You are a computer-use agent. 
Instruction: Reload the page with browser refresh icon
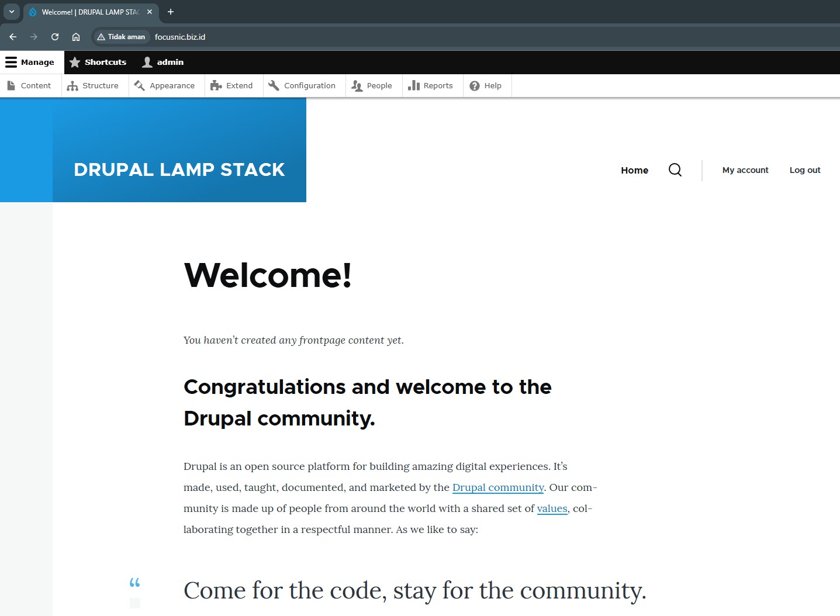55,37
